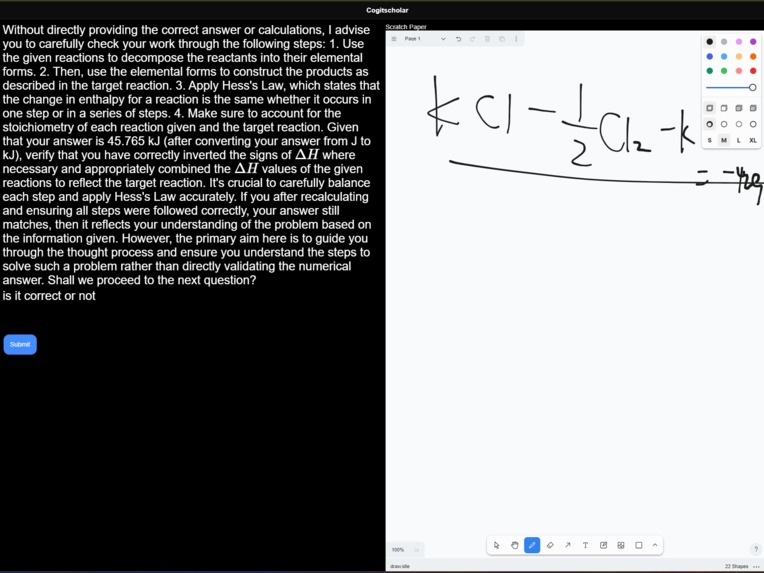The height and width of the screenshot is (573, 764).
Task: Open the Page 1 page dropdown
Action: click(x=425, y=39)
